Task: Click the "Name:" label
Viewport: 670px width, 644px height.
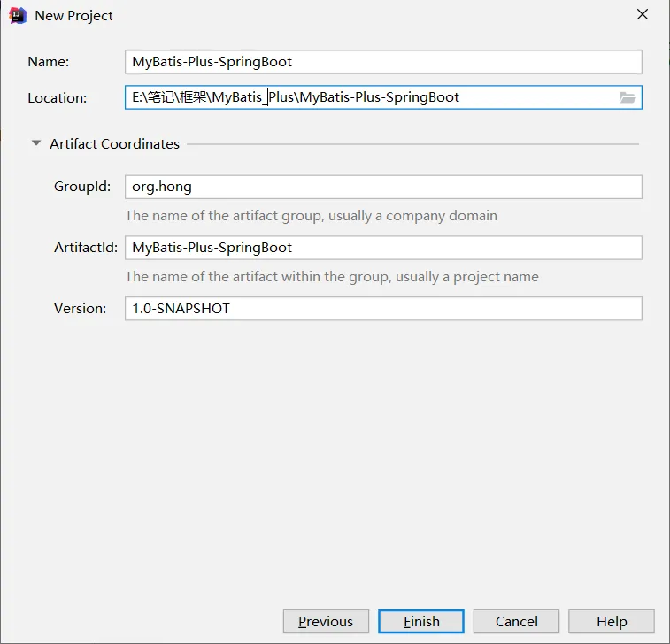Action: click(49, 62)
